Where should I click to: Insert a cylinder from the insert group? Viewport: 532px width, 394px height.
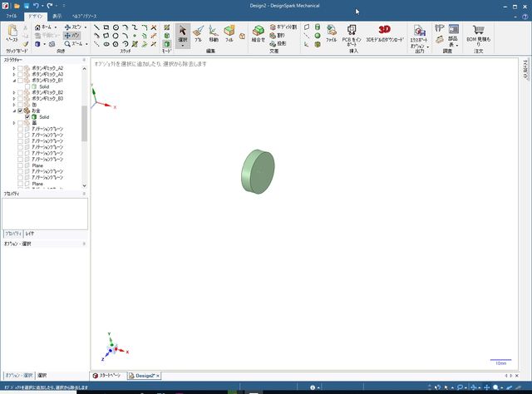point(318,27)
